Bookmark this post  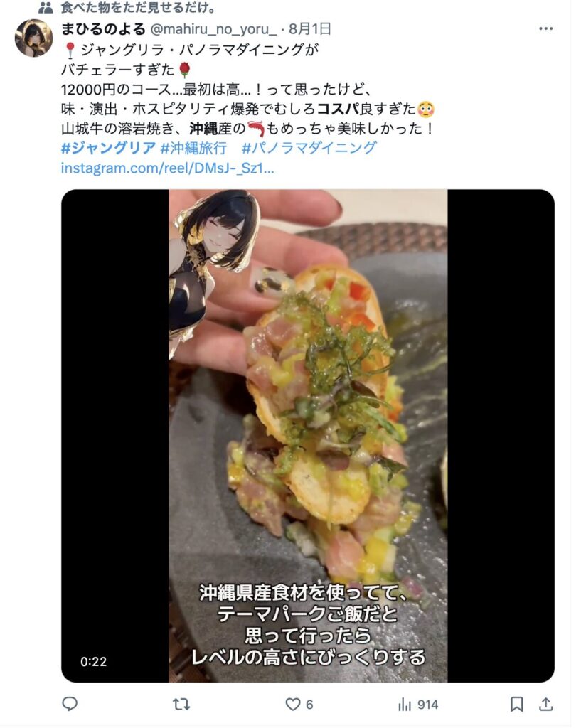(516, 705)
